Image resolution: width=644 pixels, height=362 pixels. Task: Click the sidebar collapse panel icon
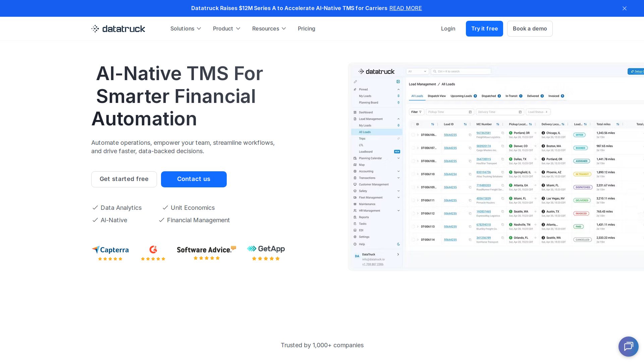pyautogui.click(x=398, y=81)
